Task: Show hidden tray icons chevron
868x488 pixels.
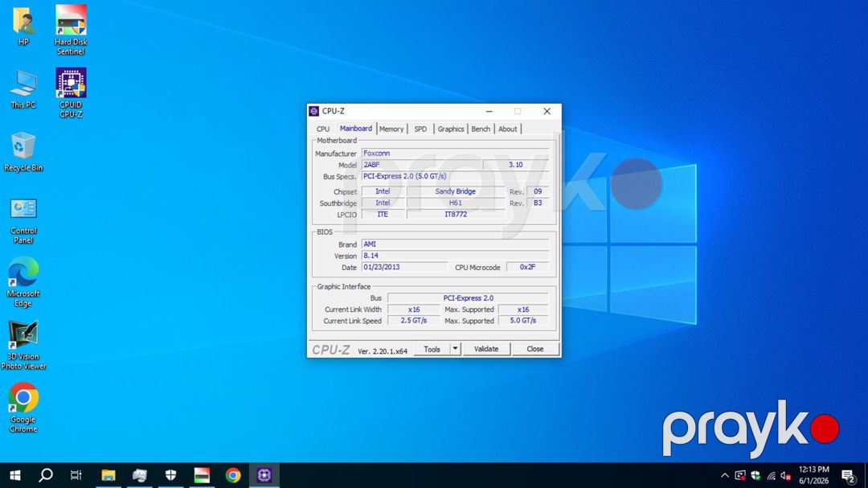Action: click(725, 475)
